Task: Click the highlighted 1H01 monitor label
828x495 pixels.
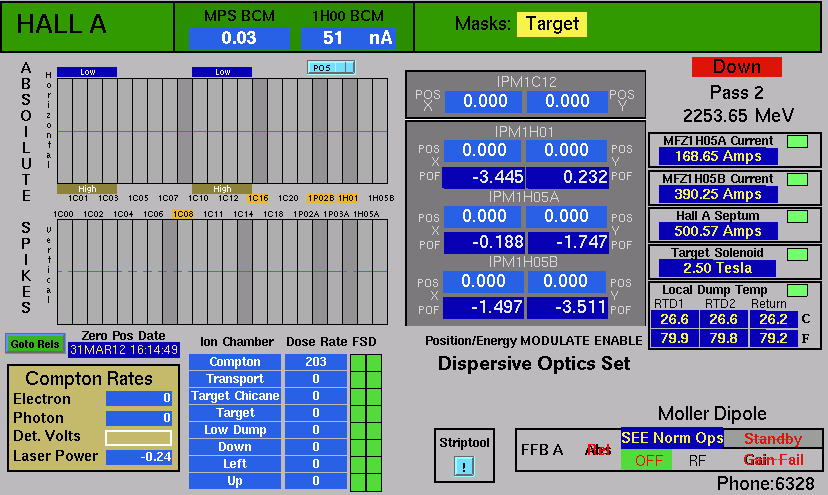Action: [347, 198]
